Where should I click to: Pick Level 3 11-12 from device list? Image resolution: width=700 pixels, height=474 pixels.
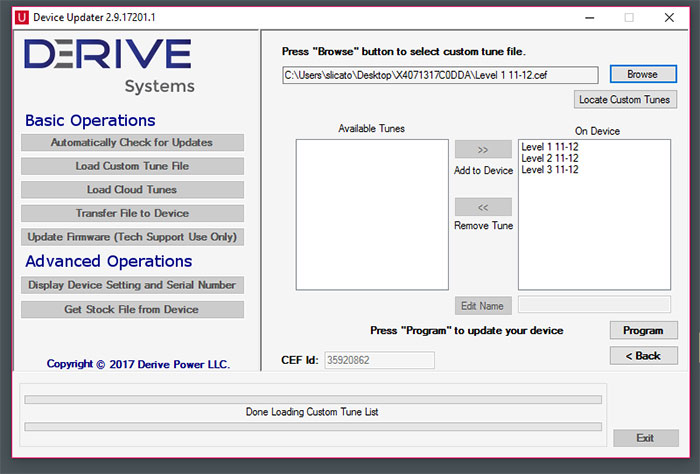(550, 170)
